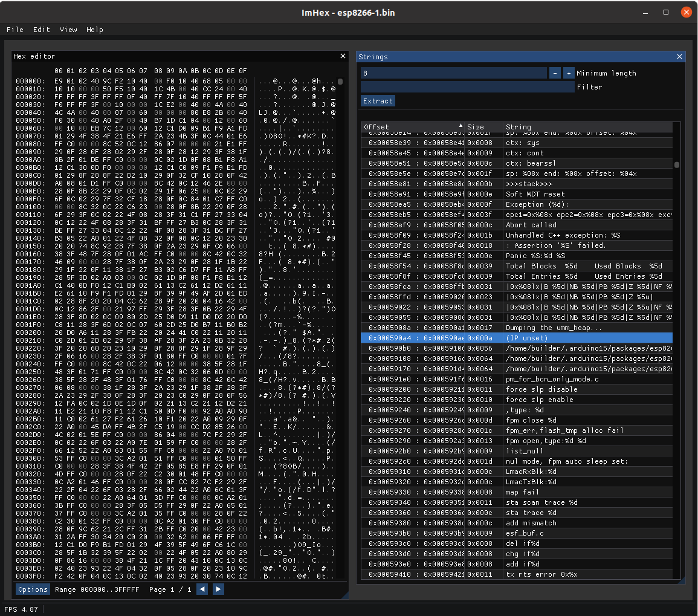The width and height of the screenshot is (698, 616).
Task: Go to previous page arrow in hex editor
Action: (202, 589)
